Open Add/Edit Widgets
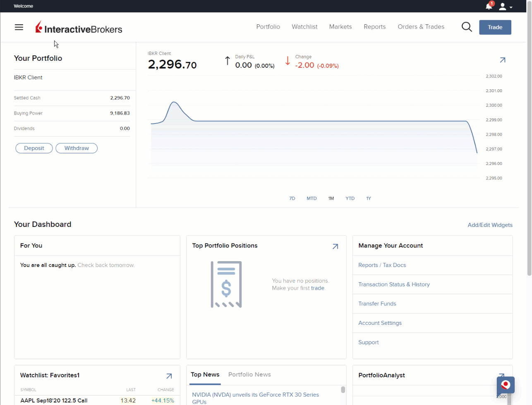 click(x=490, y=225)
